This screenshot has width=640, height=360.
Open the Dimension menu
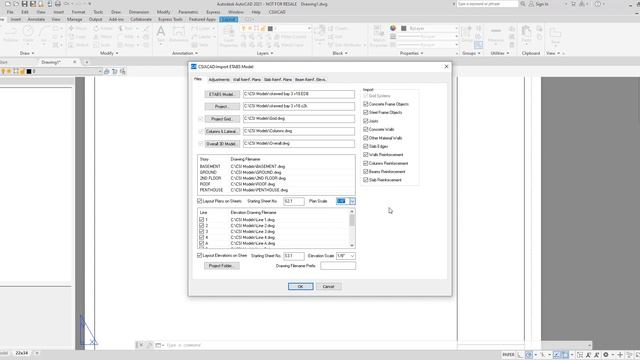tap(139, 12)
